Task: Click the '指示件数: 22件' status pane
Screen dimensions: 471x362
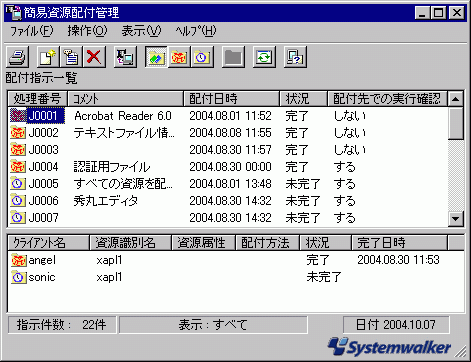Action: [x=62, y=324]
